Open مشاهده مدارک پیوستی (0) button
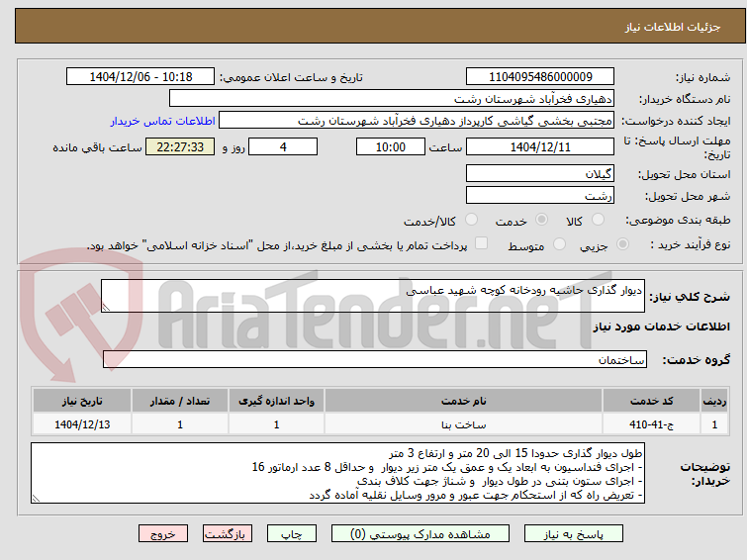 (x=420, y=534)
